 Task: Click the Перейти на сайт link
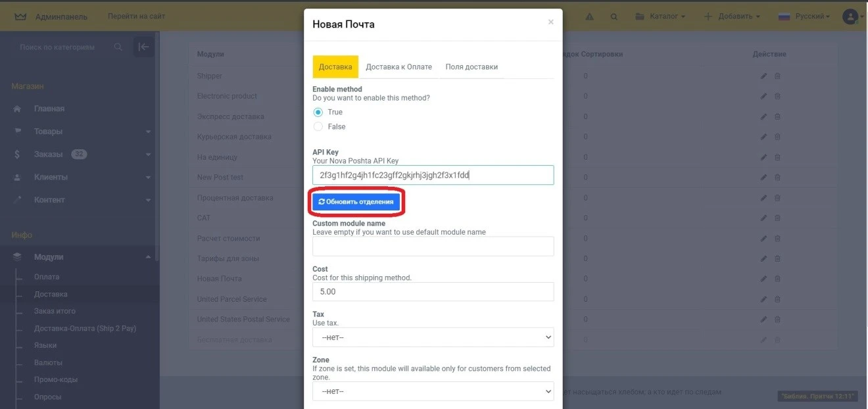(136, 16)
